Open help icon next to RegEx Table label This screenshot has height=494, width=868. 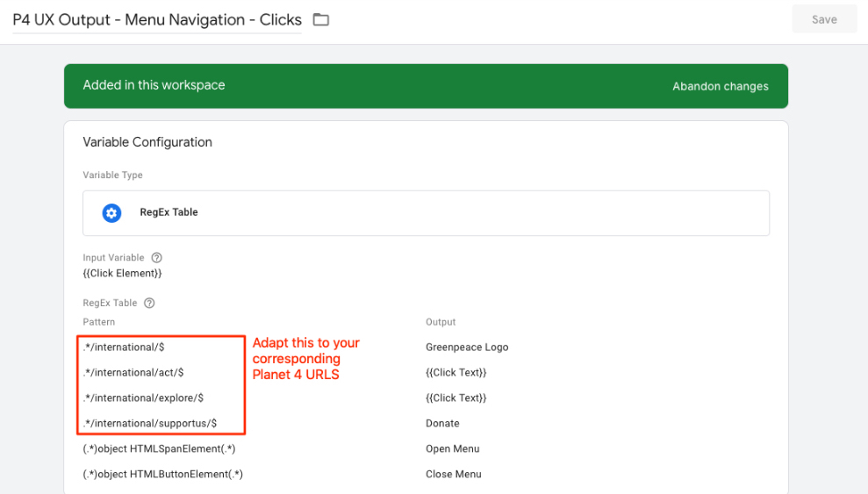(149, 303)
